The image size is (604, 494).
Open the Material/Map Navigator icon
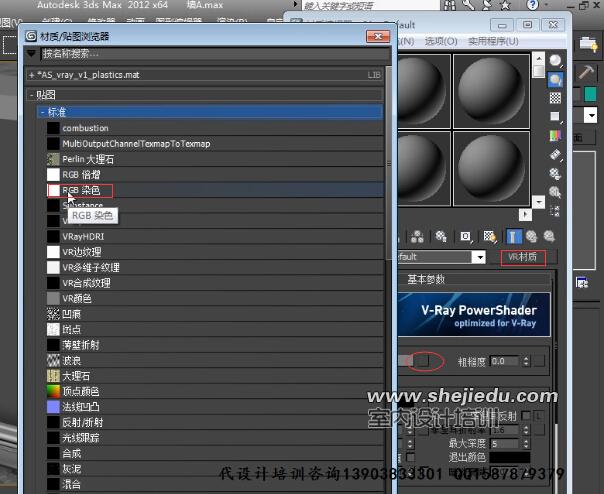click(x=555, y=210)
